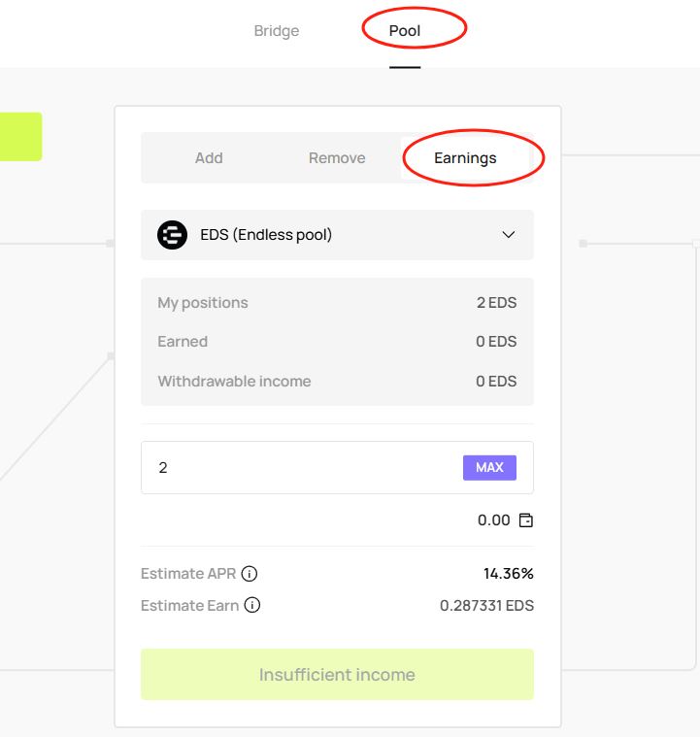Screen dimensions: 700x737
Task: Go to the Remove tab
Action: [x=337, y=158]
